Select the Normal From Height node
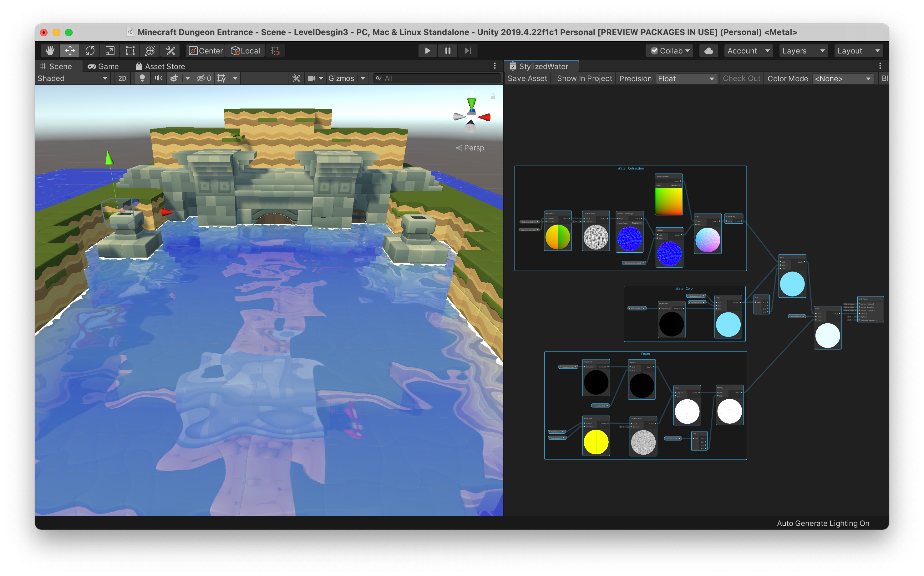This screenshot has width=924, height=576. click(629, 232)
